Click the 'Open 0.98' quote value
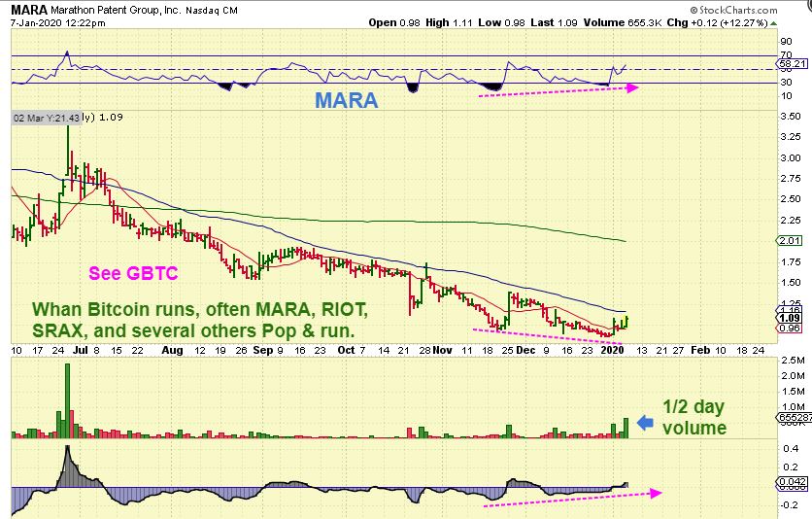This screenshot has width=812, height=519. 394,22
